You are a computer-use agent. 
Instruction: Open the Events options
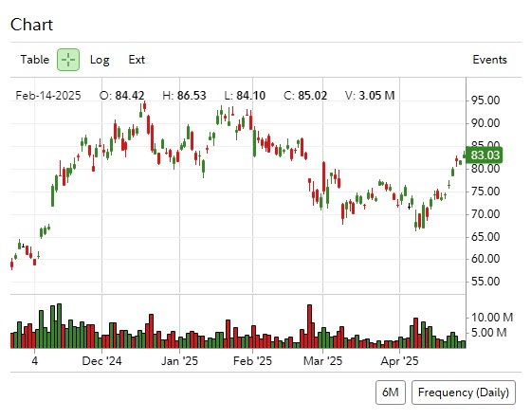489,60
